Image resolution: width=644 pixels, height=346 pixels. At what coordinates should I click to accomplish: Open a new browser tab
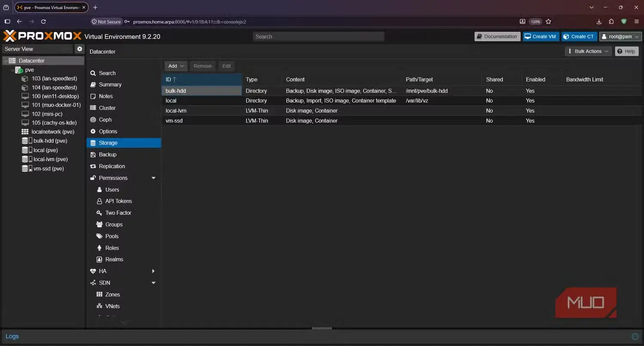coord(95,7)
